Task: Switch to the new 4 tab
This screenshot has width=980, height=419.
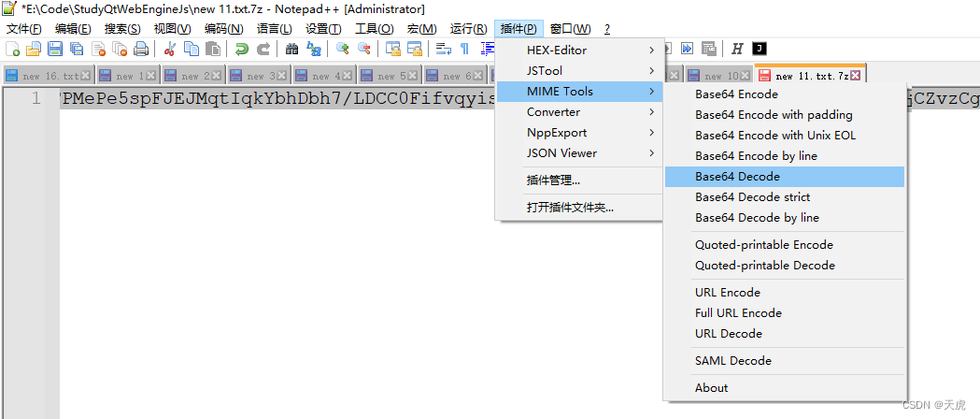Action: [324, 75]
